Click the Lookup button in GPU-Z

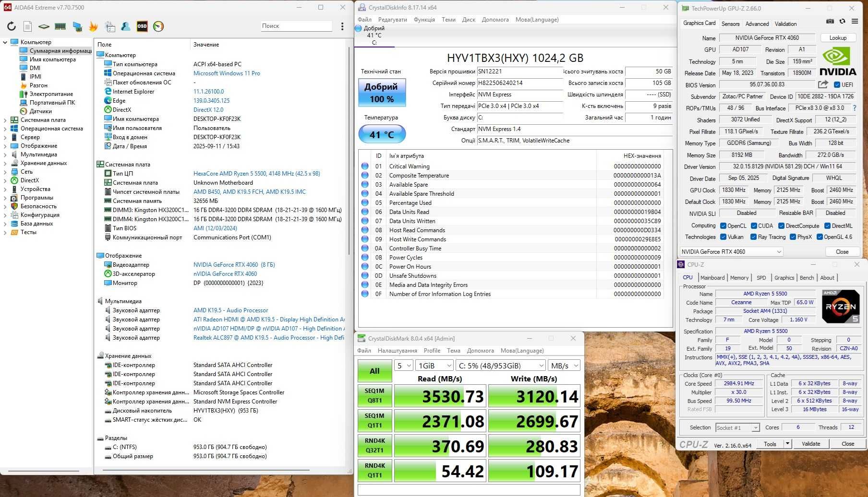click(838, 38)
